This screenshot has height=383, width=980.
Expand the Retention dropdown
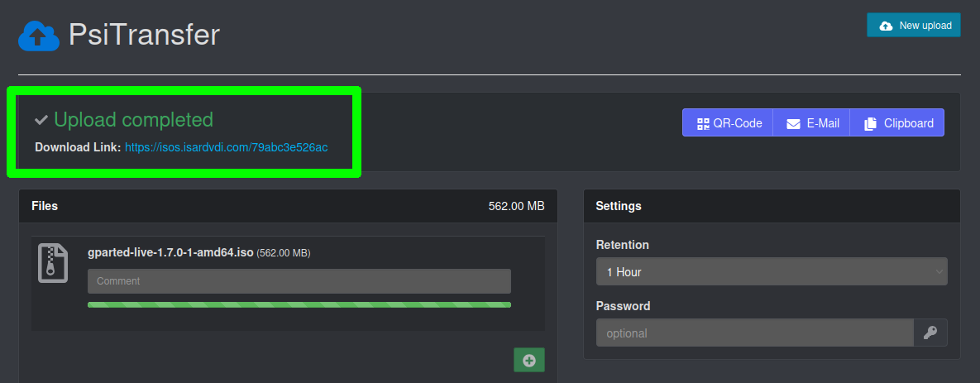point(771,271)
